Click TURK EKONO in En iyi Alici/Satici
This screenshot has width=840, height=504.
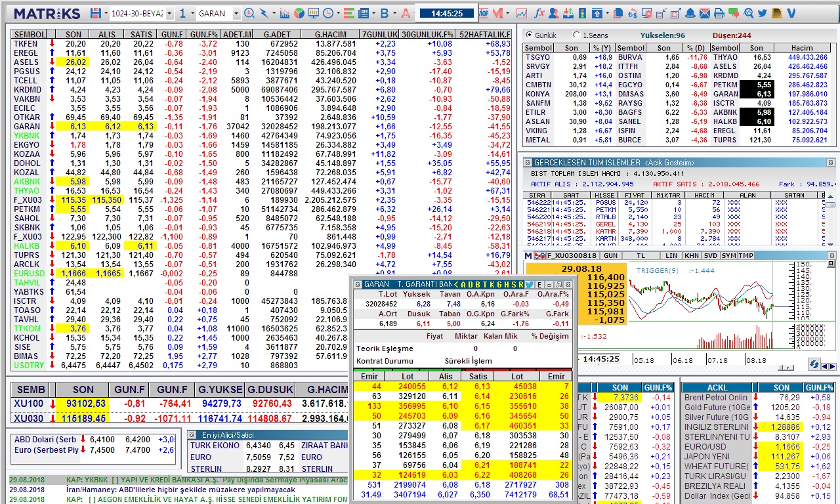(215, 446)
